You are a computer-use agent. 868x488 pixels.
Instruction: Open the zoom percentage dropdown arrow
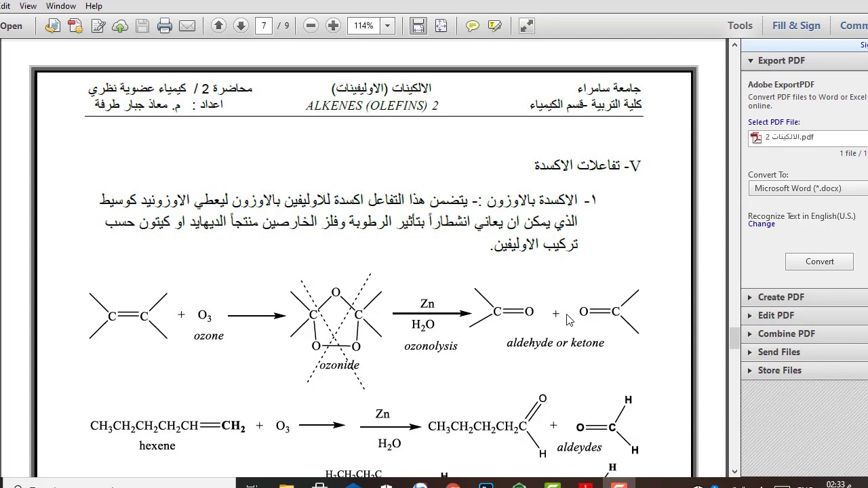[387, 26]
